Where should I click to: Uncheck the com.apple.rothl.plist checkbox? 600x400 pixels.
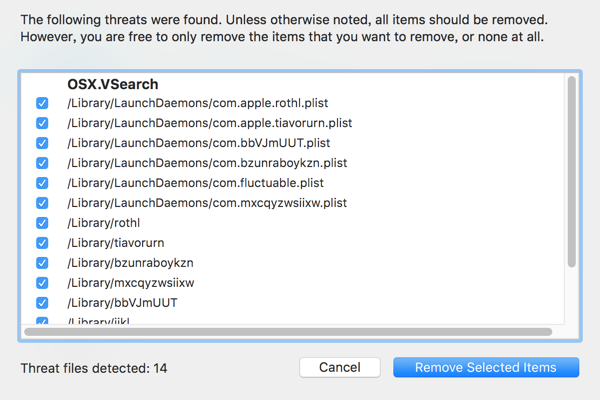pos(42,103)
